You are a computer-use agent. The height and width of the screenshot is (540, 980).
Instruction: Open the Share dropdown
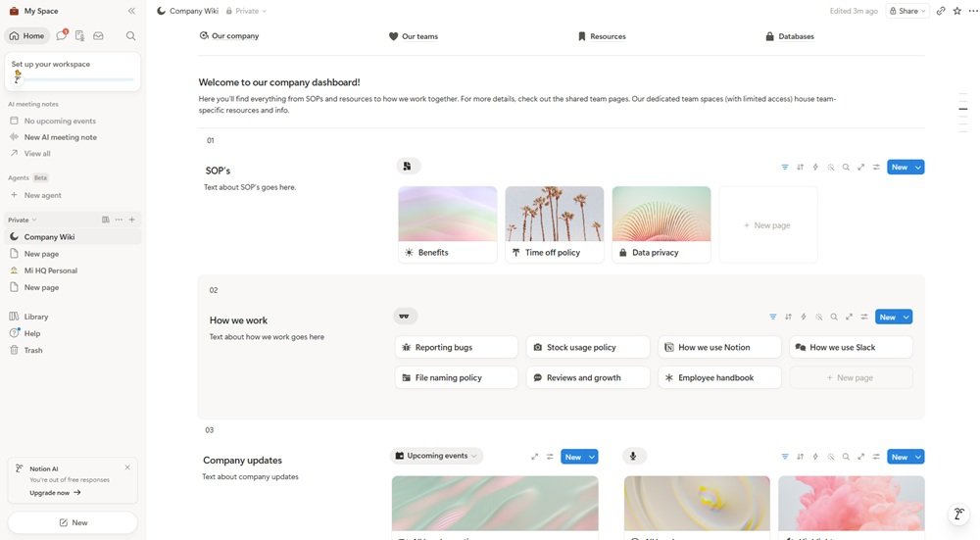tap(907, 11)
